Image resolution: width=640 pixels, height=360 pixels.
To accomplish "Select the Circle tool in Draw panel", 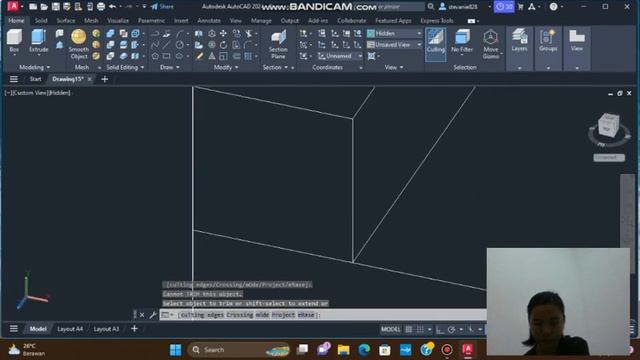I will click(180, 45).
